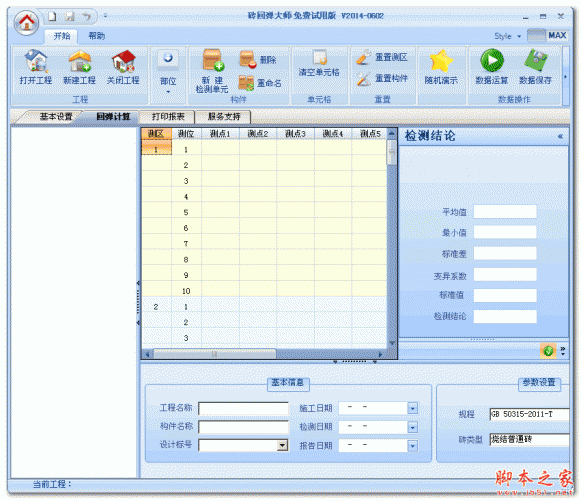The width and height of the screenshot is (581, 500).
Task: Click the 构件名称 input field
Action: click(243, 427)
